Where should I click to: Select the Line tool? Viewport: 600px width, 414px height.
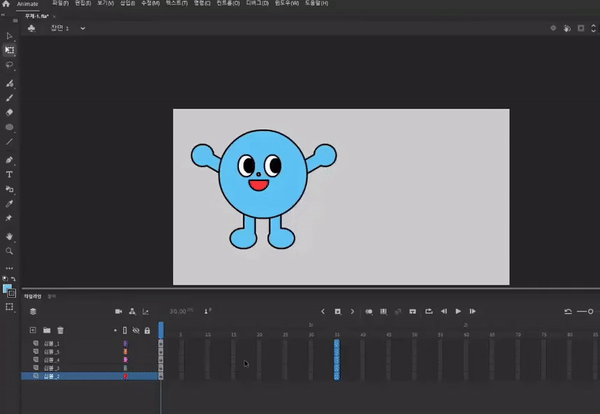(x=10, y=141)
